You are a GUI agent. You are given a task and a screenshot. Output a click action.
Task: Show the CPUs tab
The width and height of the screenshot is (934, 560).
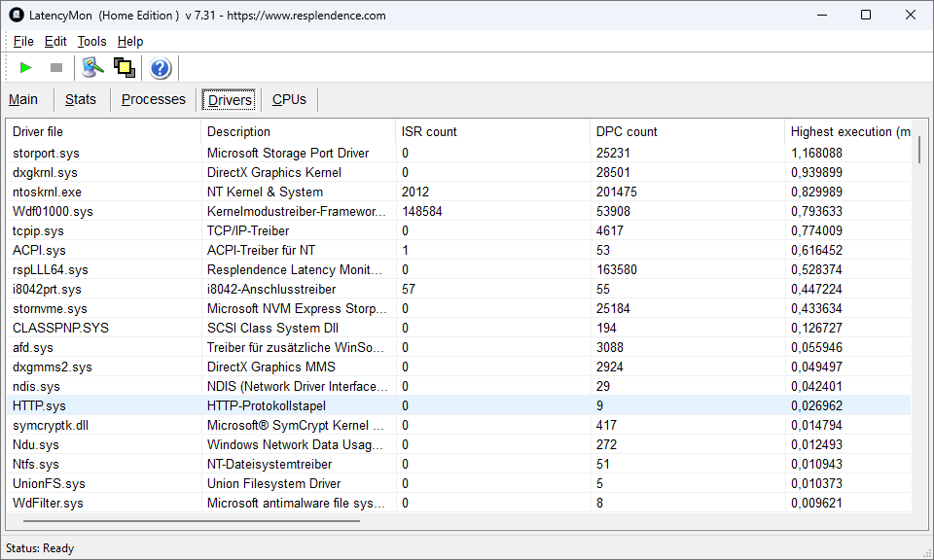pos(289,99)
